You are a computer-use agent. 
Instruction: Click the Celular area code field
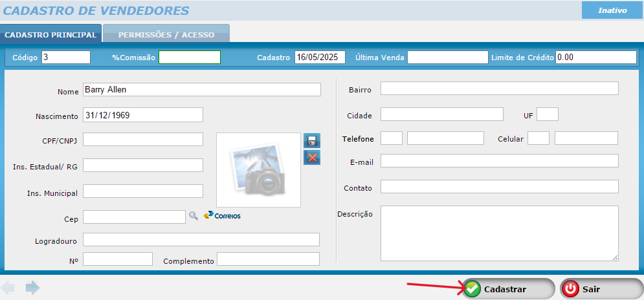[x=539, y=138]
